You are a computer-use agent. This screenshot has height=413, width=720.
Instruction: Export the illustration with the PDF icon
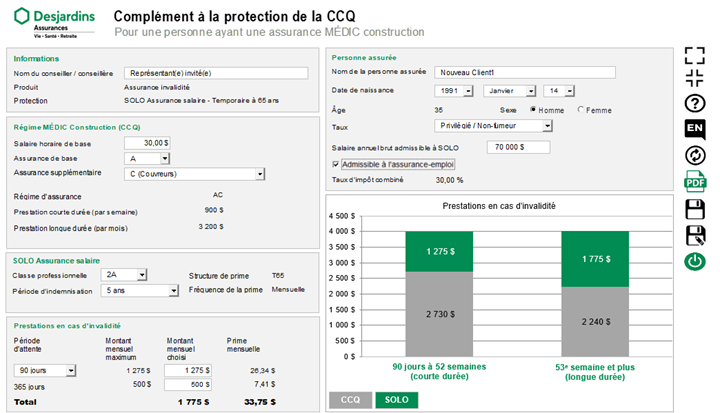[694, 181]
